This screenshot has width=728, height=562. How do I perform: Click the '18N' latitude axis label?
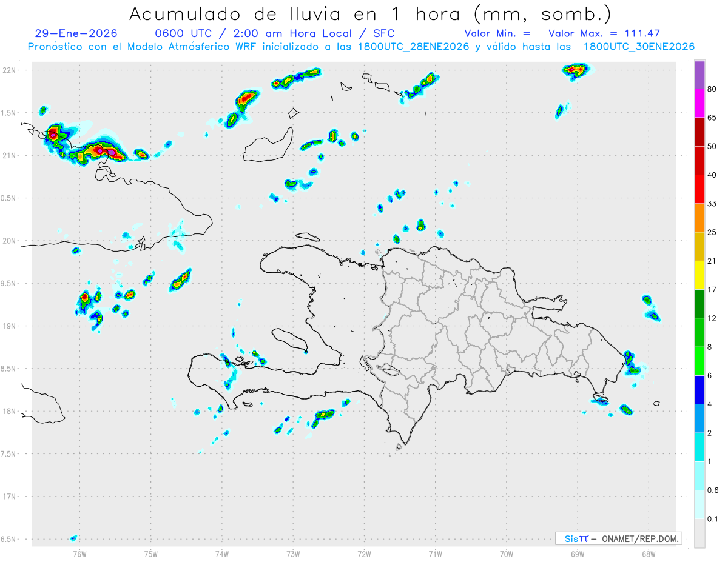click(10, 411)
